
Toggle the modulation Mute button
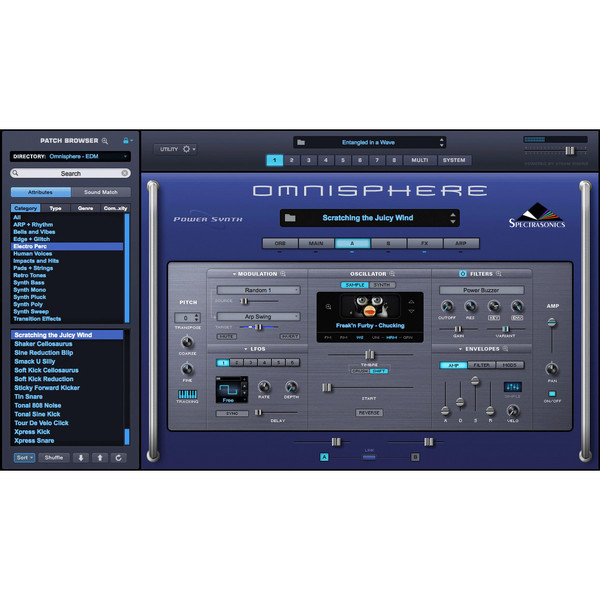click(x=227, y=336)
